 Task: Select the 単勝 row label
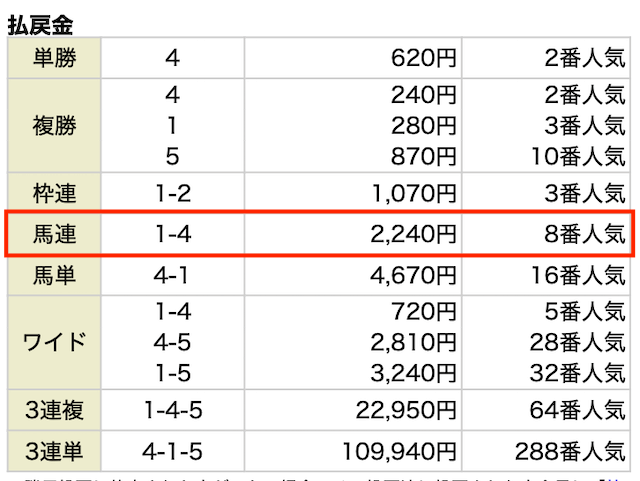54,58
